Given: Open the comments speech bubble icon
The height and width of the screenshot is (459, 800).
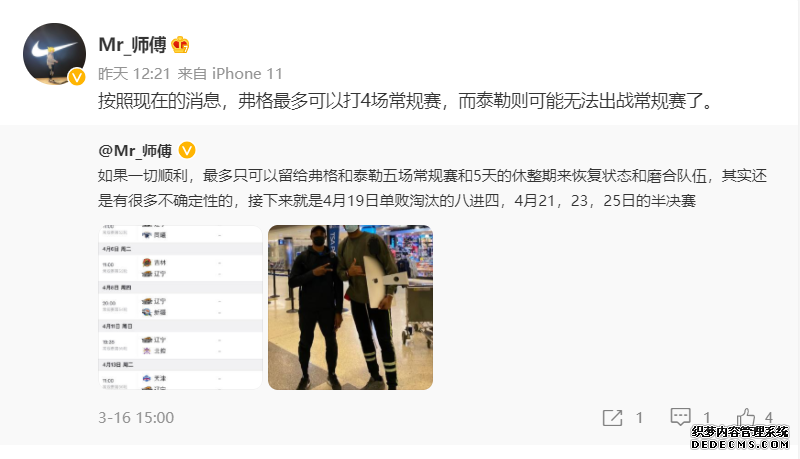Looking at the screenshot, I should [x=680, y=417].
